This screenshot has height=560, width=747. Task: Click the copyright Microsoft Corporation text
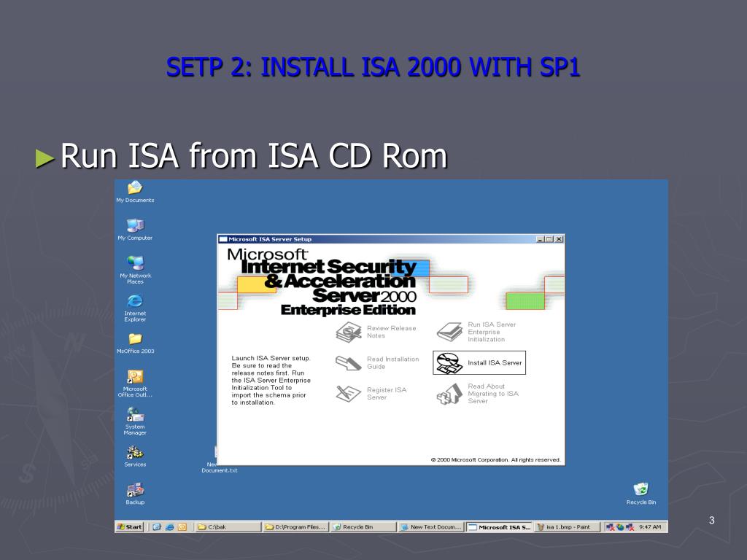click(x=495, y=459)
